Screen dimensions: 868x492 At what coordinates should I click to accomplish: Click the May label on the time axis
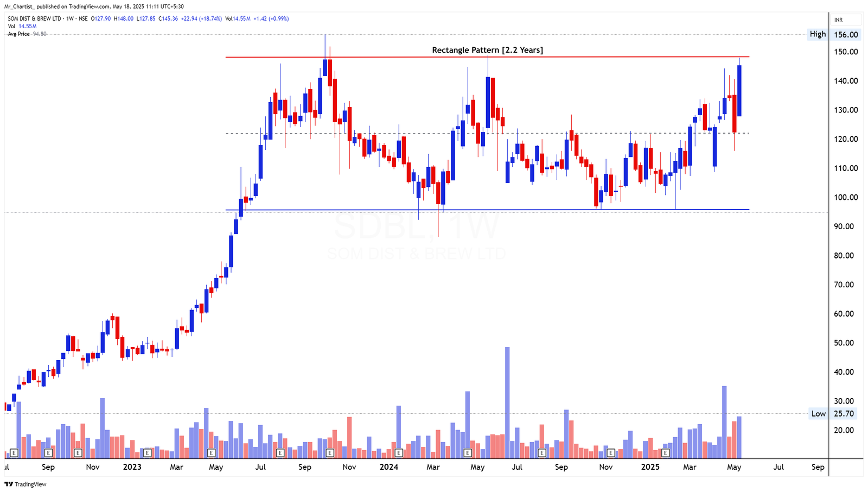pyautogui.click(x=733, y=466)
